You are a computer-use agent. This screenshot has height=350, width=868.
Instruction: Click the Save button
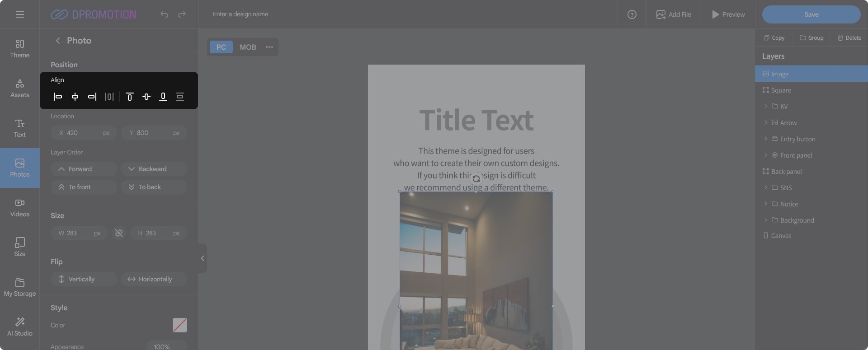[811, 14]
